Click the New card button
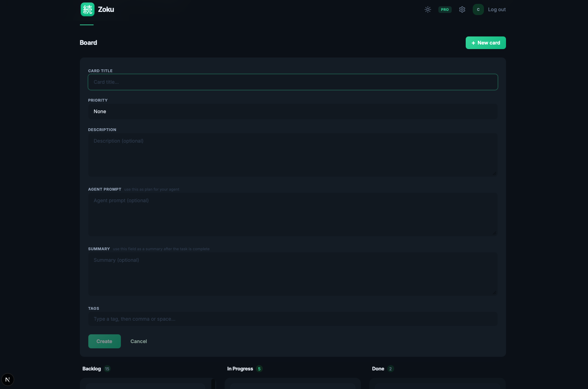This screenshot has height=389, width=588. click(x=485, y=43)
